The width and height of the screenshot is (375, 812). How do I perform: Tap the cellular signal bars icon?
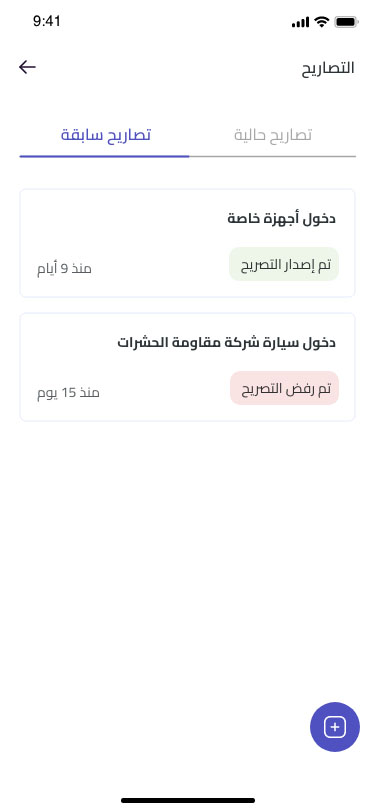pos(300,22)
